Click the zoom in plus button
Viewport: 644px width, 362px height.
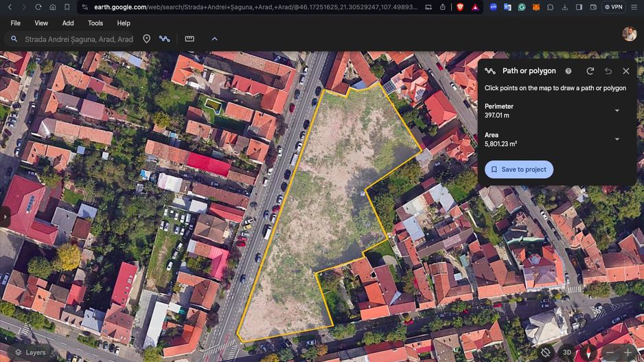628,352
